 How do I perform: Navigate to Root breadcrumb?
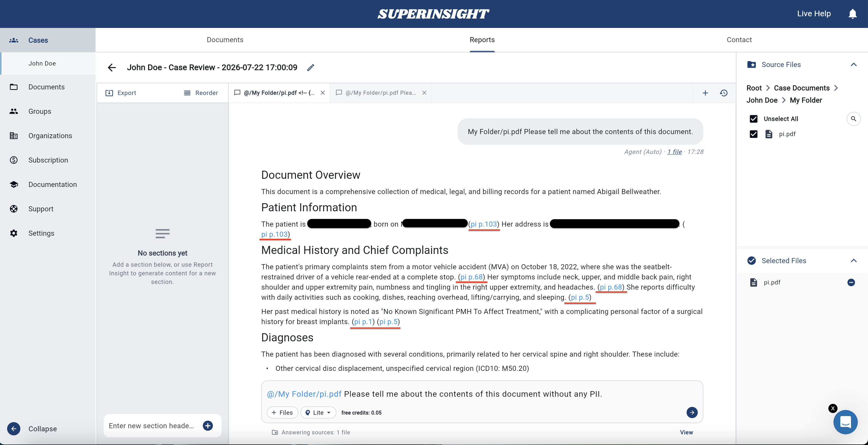tap(754, 88)
